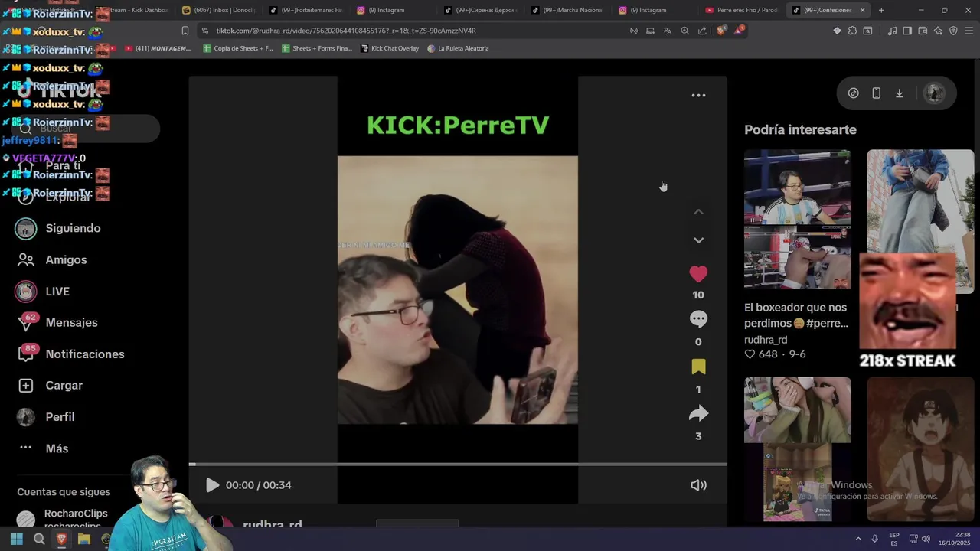Click the Notificaciones icon with 85 badge

26,354
